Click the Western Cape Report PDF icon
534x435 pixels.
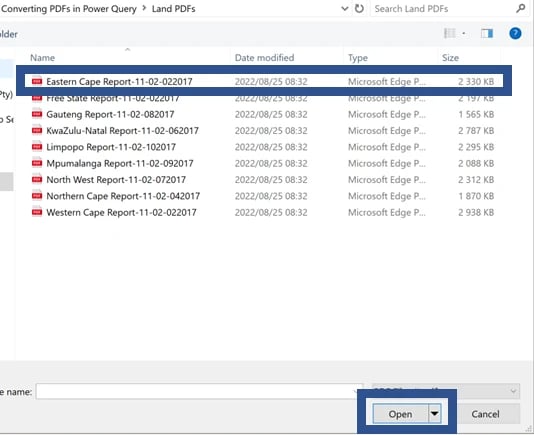37,212
